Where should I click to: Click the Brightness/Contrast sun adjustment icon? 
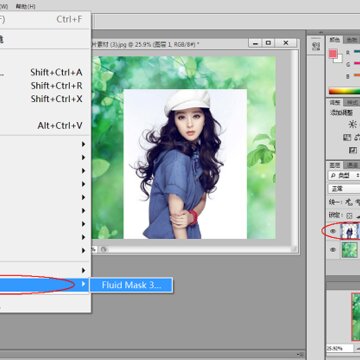click(x=352, y=124)
